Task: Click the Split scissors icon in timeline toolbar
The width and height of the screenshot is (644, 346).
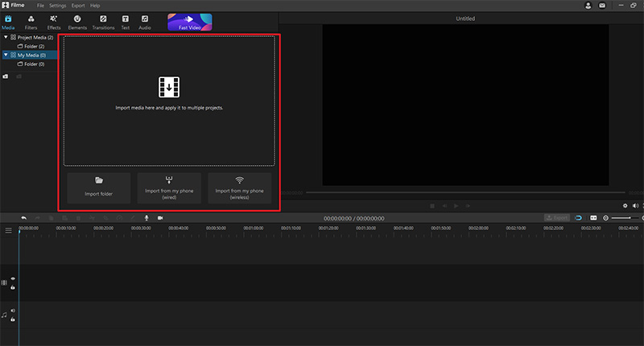Action: (92, 218)
